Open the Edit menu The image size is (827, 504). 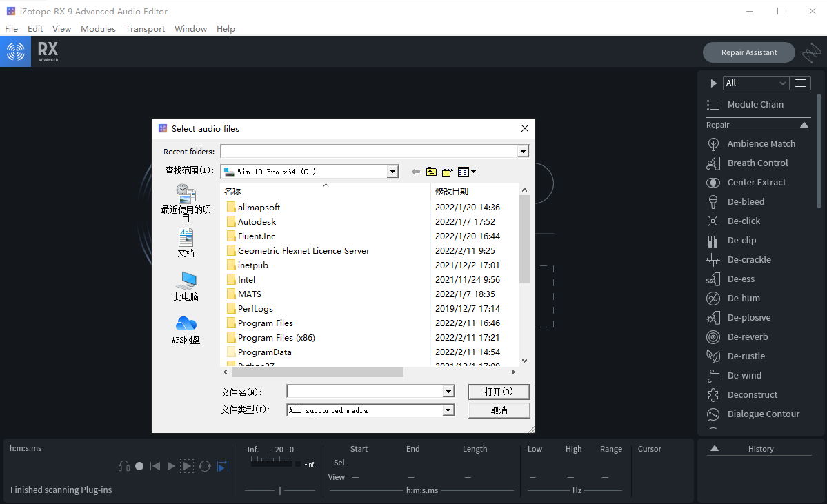34,28
